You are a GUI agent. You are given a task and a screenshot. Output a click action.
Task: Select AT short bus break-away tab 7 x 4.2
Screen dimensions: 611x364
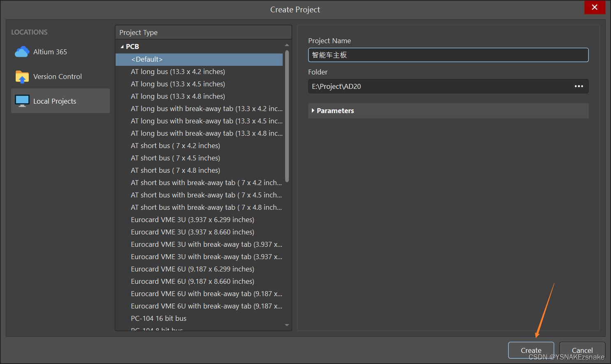click(x=199, y=183)
